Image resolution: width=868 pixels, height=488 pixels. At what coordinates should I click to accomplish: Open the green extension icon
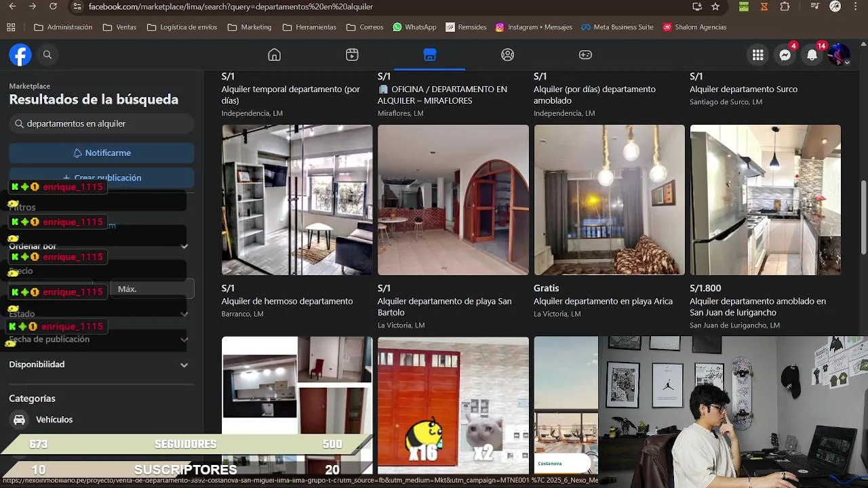pos(744,7)
